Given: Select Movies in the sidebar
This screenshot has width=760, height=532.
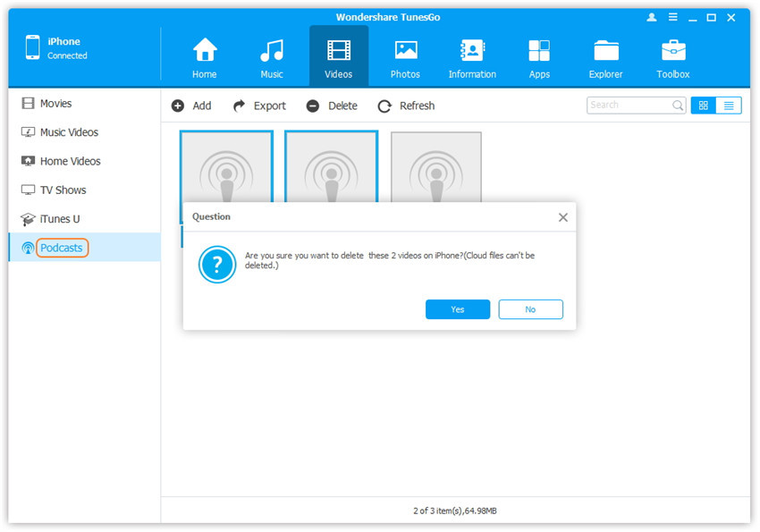Looking at the screenshot, I should point(55,104).
